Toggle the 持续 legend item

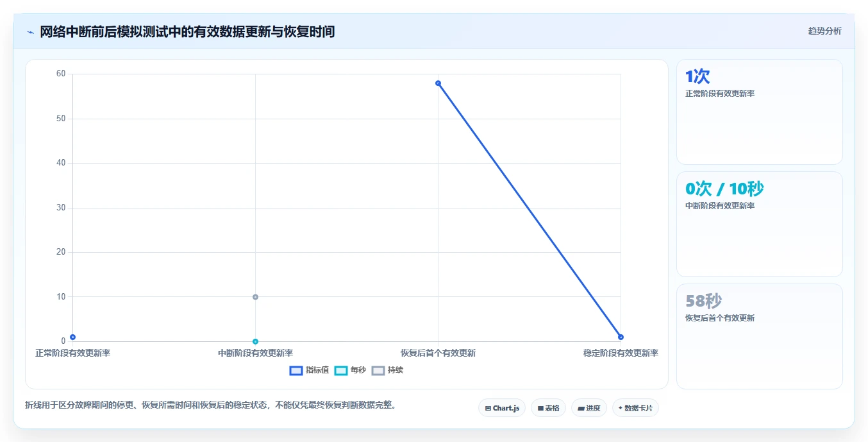coord(387,370)
